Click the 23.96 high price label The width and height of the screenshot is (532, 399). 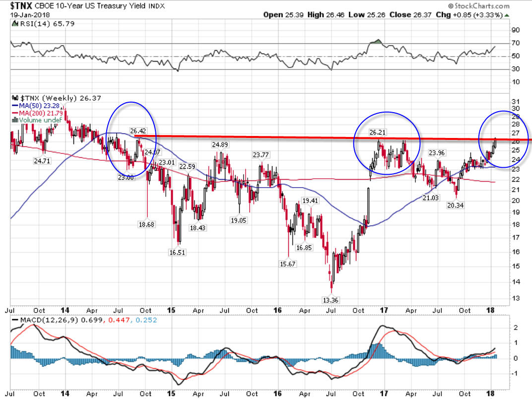point(436,153)
